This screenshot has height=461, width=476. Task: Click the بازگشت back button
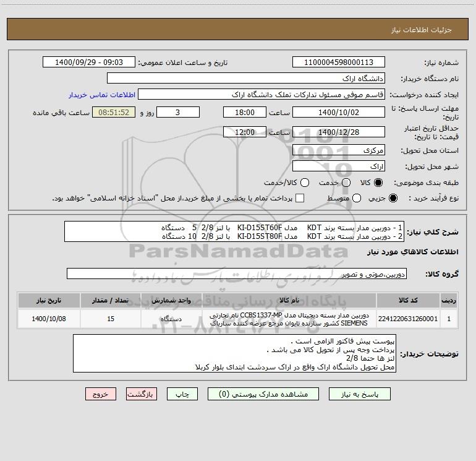142,394
